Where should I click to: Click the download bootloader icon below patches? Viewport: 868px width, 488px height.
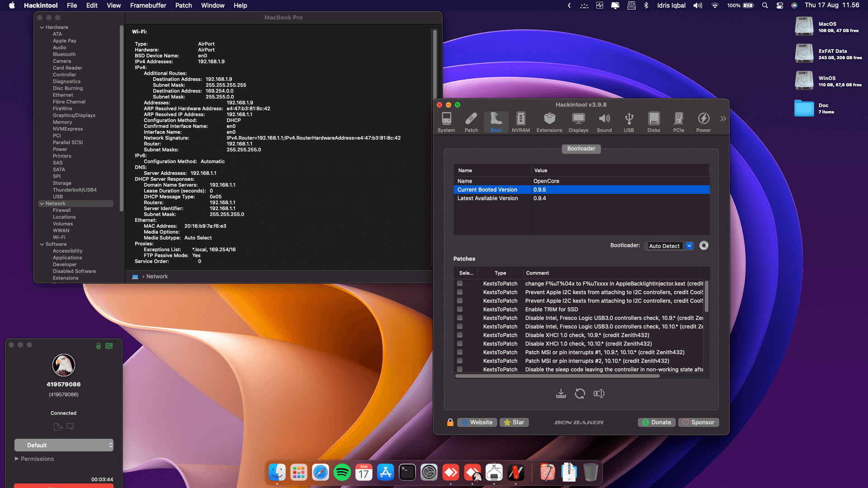tap(561, 394)
